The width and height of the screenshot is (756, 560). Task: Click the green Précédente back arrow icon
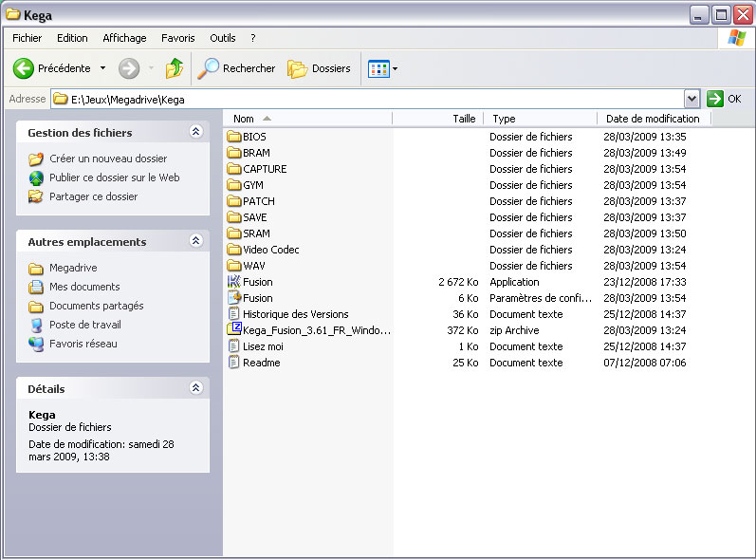point(23,68)
